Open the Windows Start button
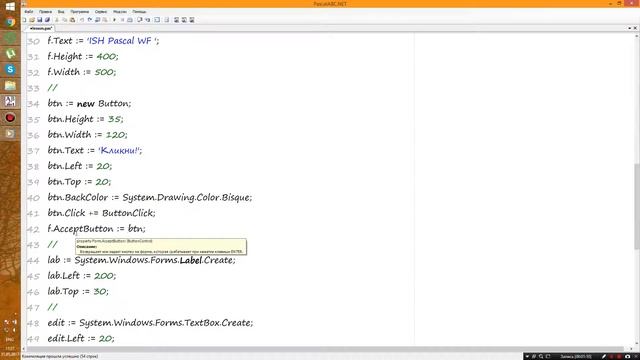 tap(10, 6)
